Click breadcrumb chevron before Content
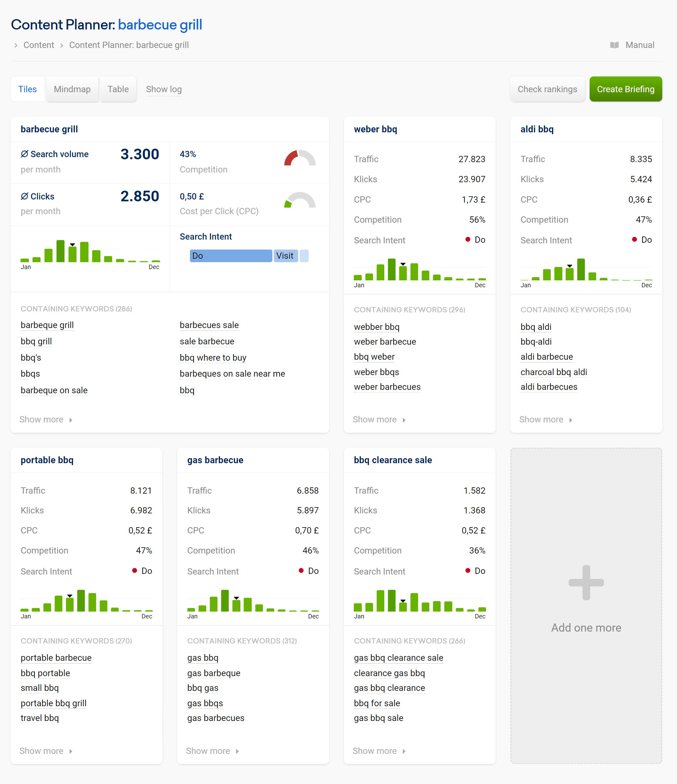 tap(16, 45)
